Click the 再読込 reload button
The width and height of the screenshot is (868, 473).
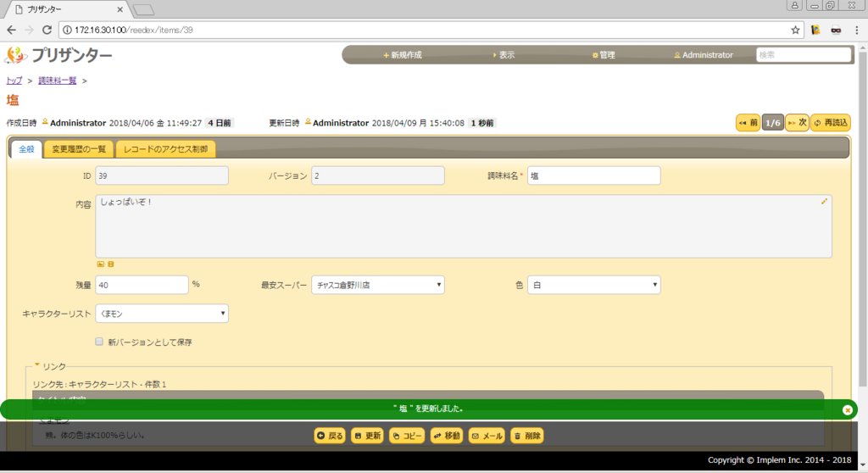coord(831,123)
